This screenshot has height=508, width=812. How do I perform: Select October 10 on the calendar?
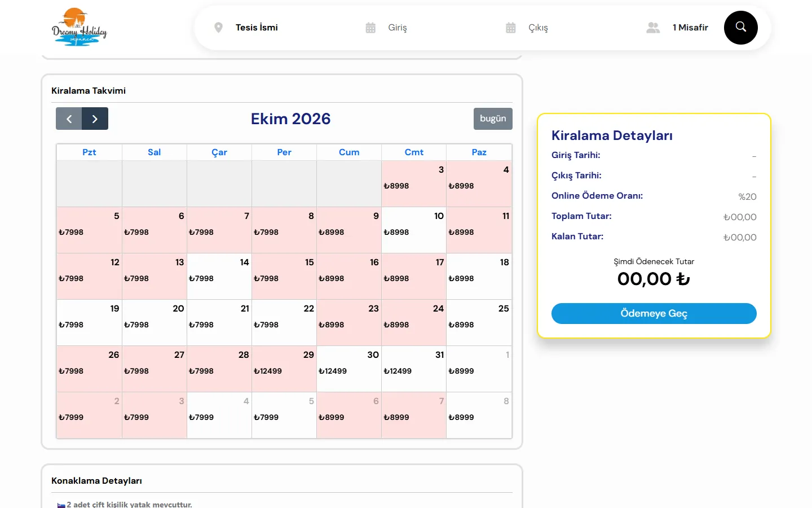pos(414,230)
